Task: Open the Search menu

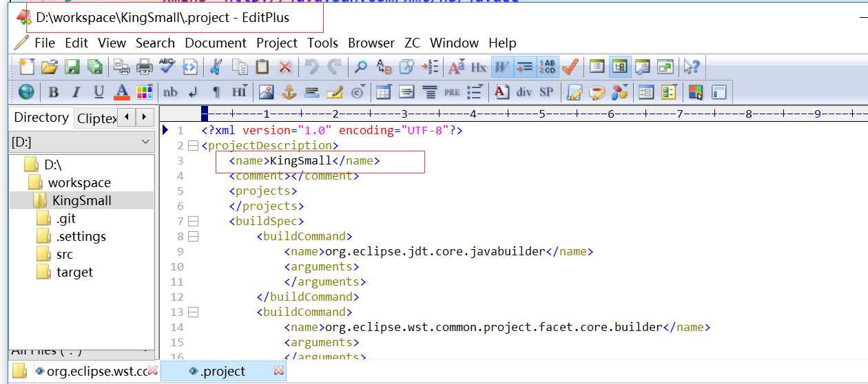Action: 155,43
